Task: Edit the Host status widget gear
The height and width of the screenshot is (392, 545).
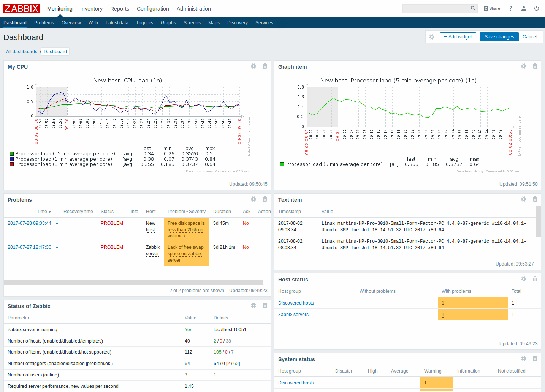Action: point(524,279)
